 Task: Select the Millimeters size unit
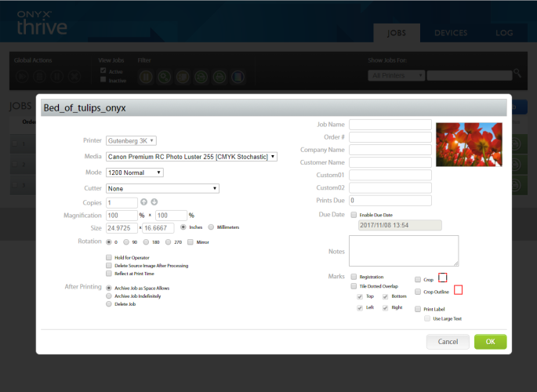point(212,227)
